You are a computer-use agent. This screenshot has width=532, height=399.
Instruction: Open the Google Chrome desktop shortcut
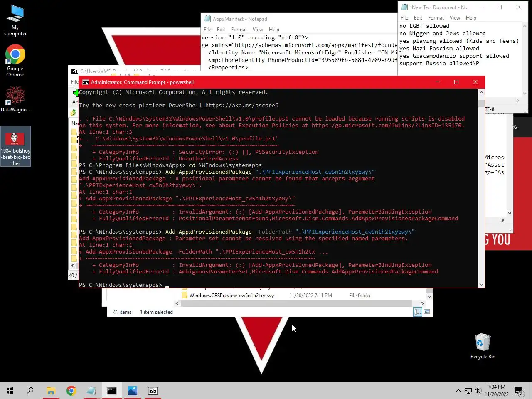pos(15,61)
